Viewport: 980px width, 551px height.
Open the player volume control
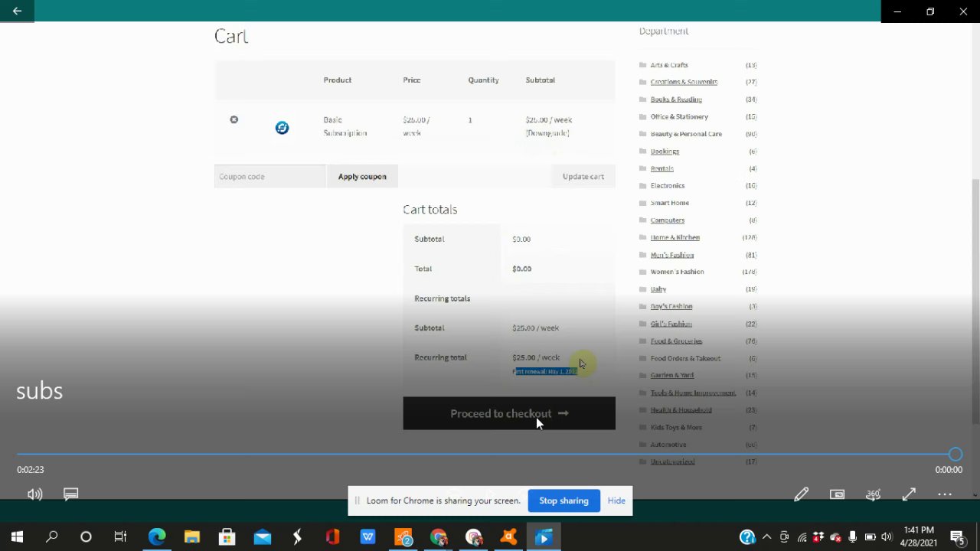(35, 494)
